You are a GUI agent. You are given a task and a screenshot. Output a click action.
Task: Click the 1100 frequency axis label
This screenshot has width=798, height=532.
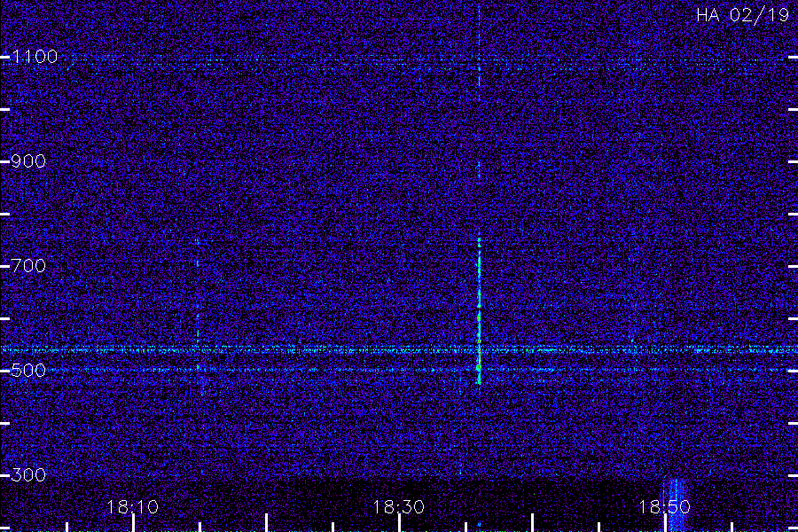tap(35, 57)
